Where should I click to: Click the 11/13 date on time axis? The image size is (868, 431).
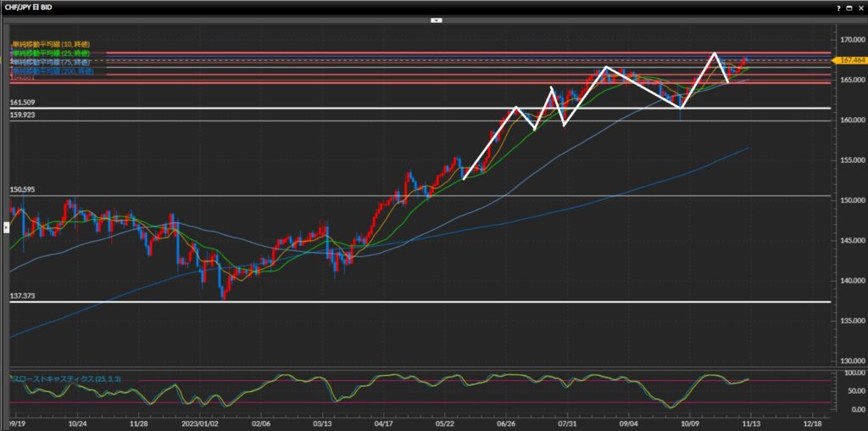(x=751, y=422)
